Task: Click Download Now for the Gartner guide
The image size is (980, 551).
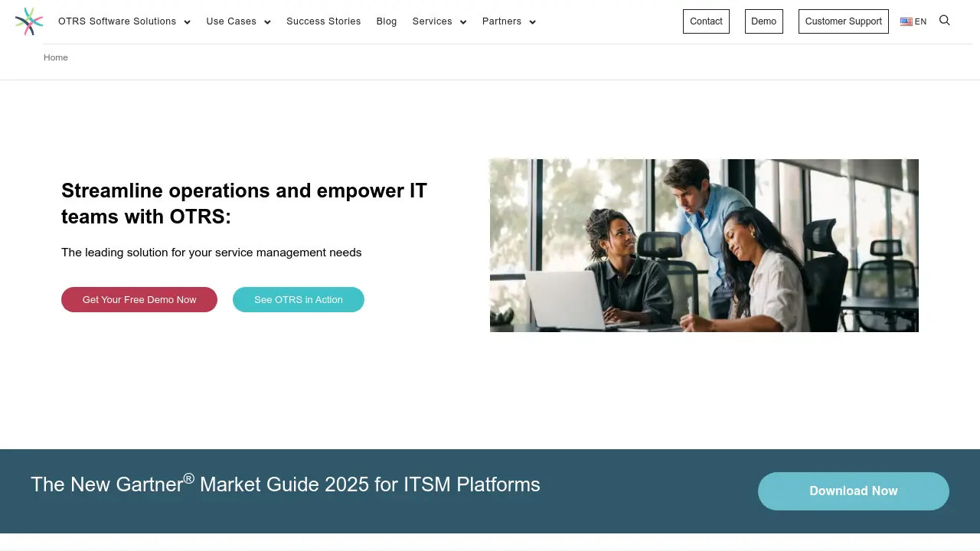Action: [853, 491]
